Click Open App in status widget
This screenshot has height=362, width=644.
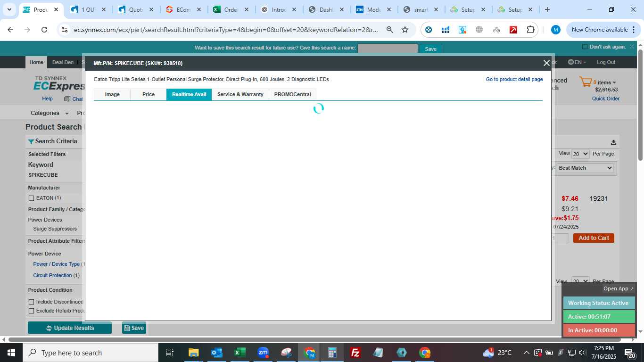[x=619, y=288]
